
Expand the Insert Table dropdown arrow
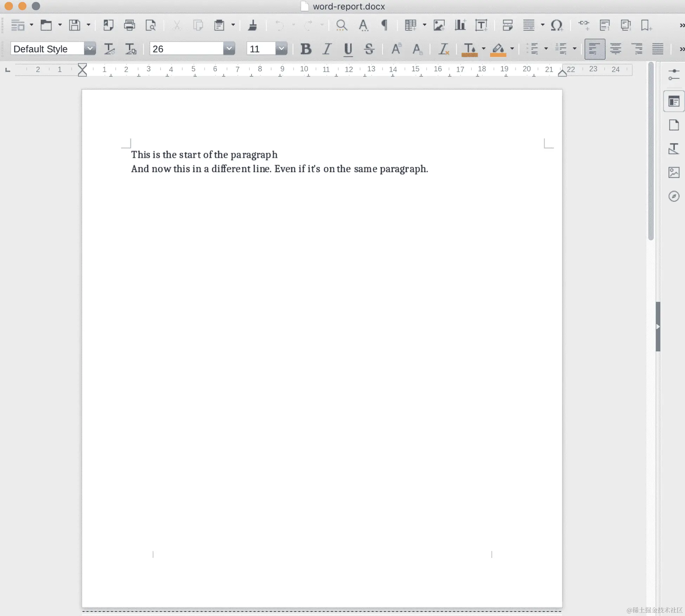tap(424, 25)
